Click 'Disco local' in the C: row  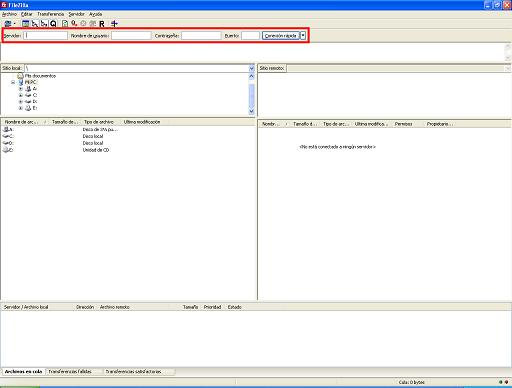coord(93,136)
